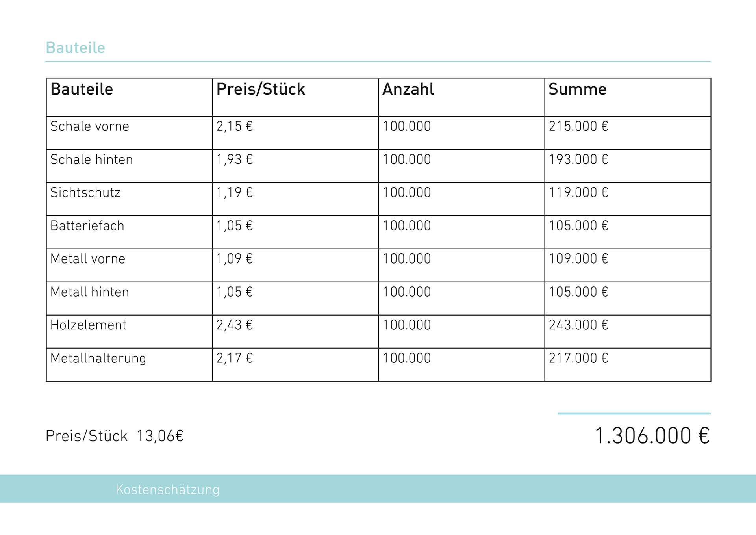Click the "Schale vorne" row label
Image resolution: width=756 pixels, height=535 pixels.
pos(90,126)
